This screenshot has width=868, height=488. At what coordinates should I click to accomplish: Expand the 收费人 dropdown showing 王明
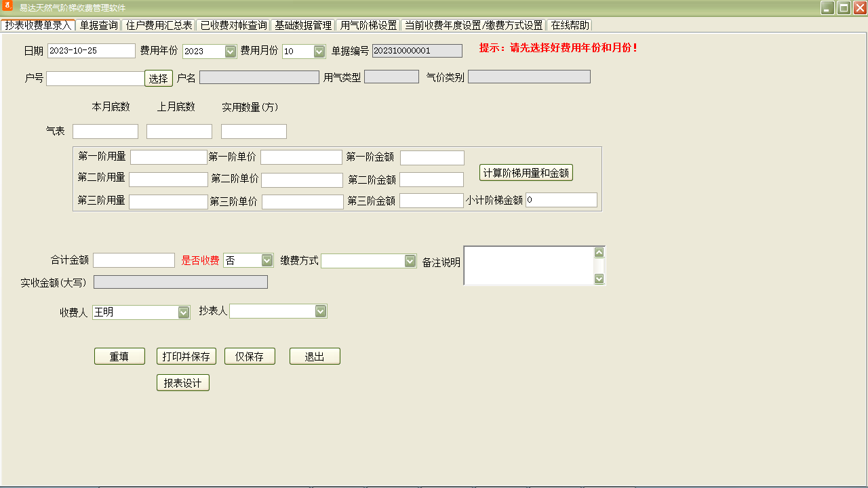(184, 312)
